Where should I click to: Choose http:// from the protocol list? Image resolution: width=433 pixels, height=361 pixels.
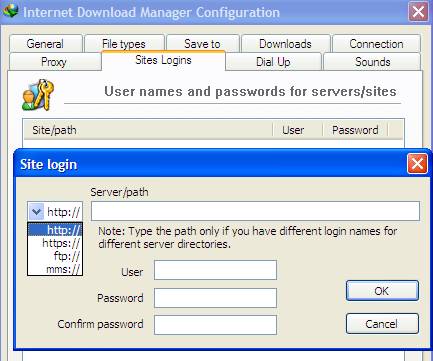point(55,230)
